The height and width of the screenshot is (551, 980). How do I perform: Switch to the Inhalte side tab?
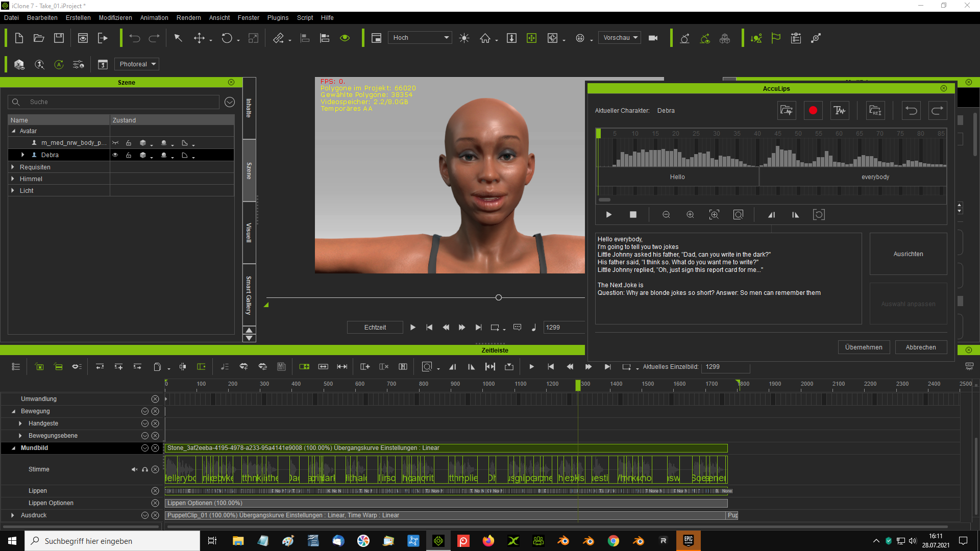click(249, 108)
